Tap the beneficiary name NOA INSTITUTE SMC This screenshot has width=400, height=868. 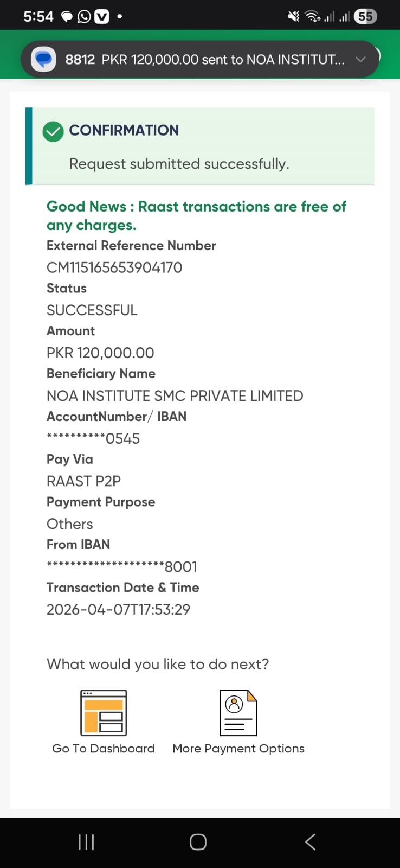coord(175,396)
